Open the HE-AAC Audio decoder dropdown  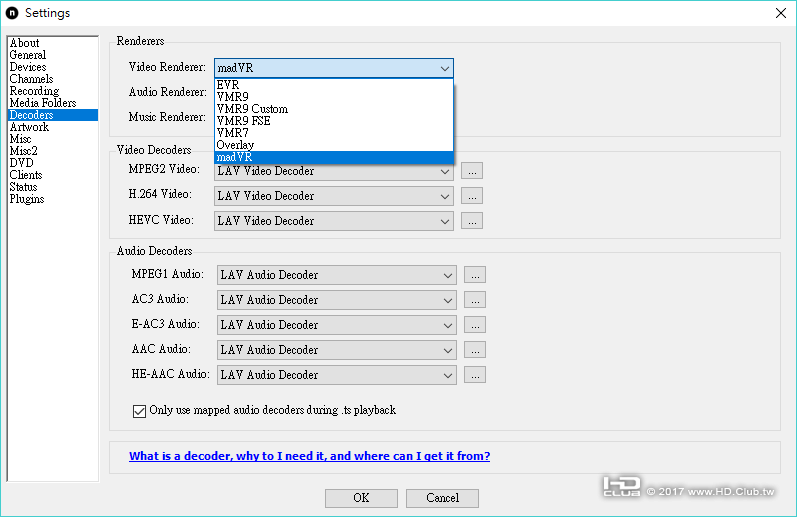click(x=336, y=375)
